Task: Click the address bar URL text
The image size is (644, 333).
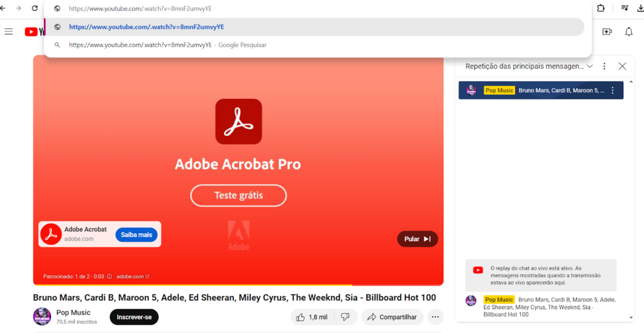Action: point(140,8)
